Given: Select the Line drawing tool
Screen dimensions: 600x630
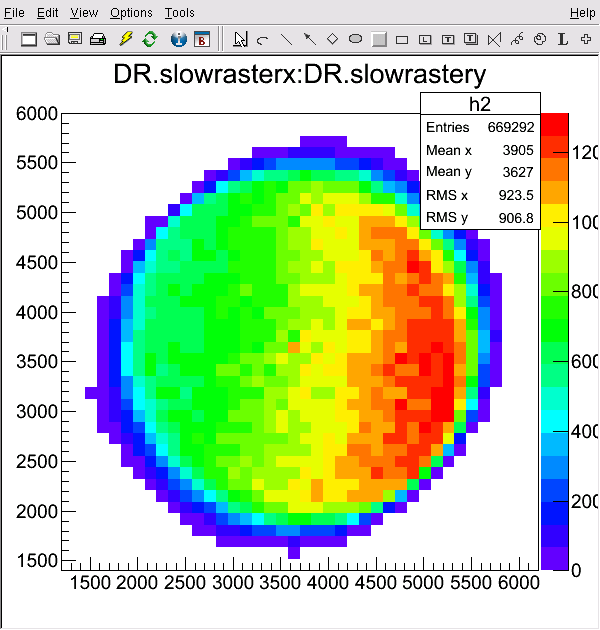Looking at the screenshot, I should click(286, 39).
